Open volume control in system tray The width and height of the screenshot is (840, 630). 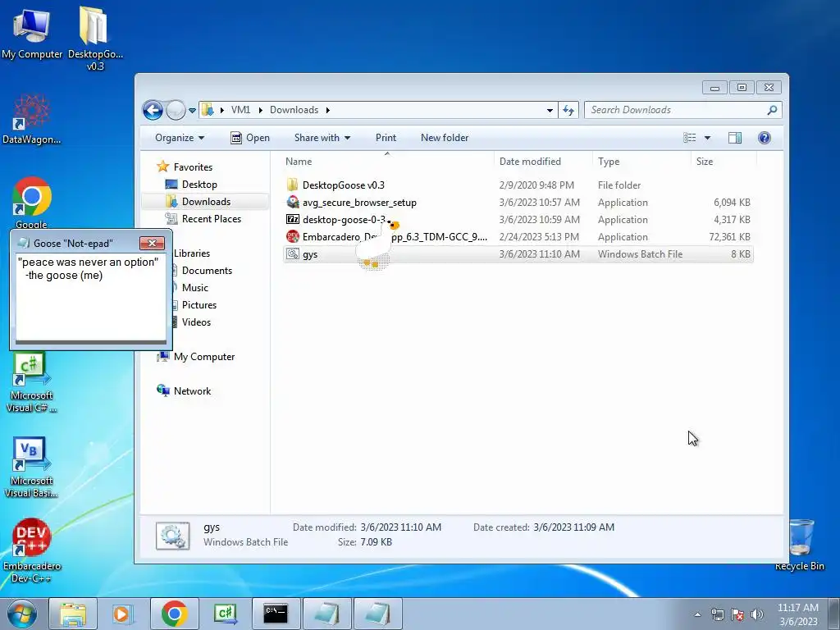(757, 614)
